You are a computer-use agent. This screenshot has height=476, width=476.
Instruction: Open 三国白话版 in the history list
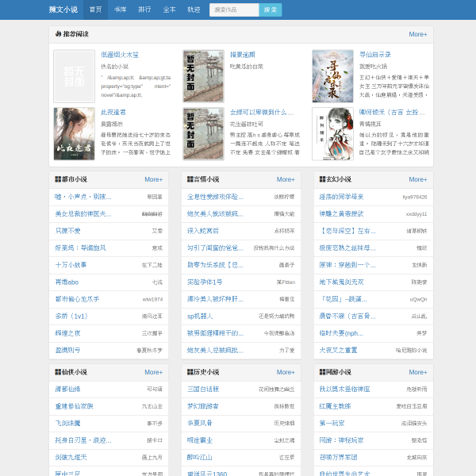point(203,390)
